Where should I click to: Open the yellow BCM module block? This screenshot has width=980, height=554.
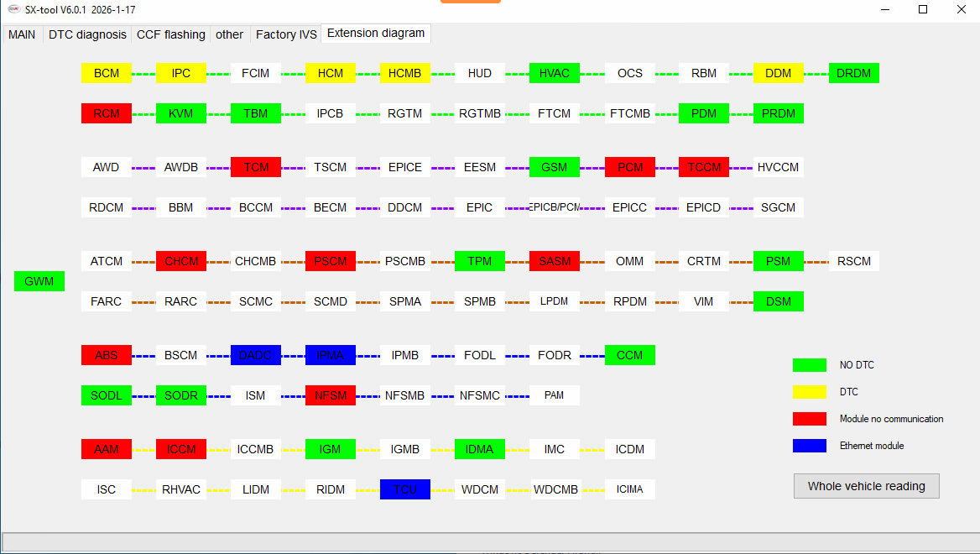pos(107,73)
